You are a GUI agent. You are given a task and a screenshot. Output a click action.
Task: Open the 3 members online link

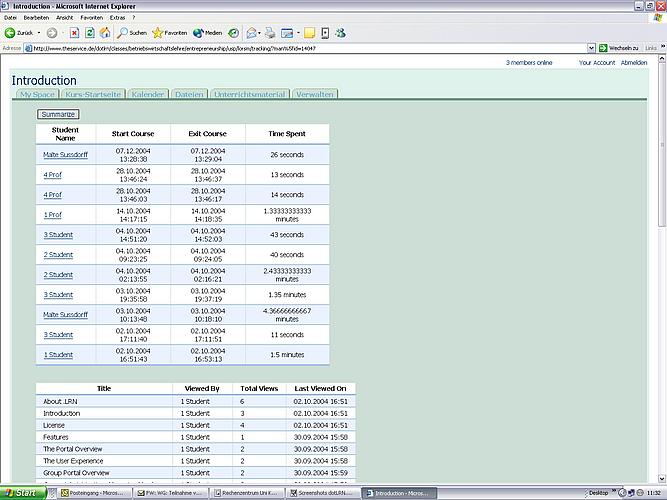point(529,63)
